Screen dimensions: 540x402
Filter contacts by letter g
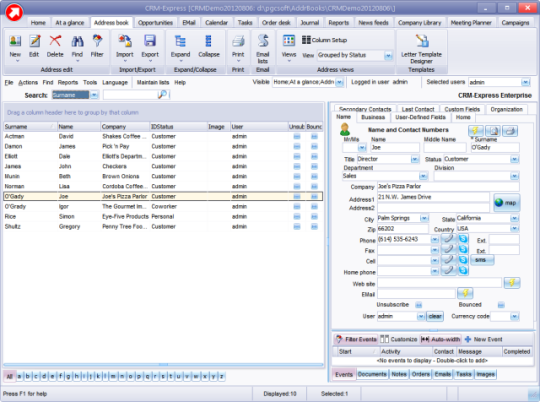point(69,376)
